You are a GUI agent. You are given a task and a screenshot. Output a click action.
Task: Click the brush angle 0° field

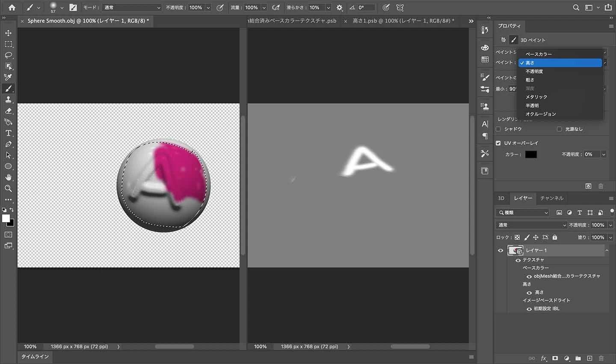tap(366, 7)
